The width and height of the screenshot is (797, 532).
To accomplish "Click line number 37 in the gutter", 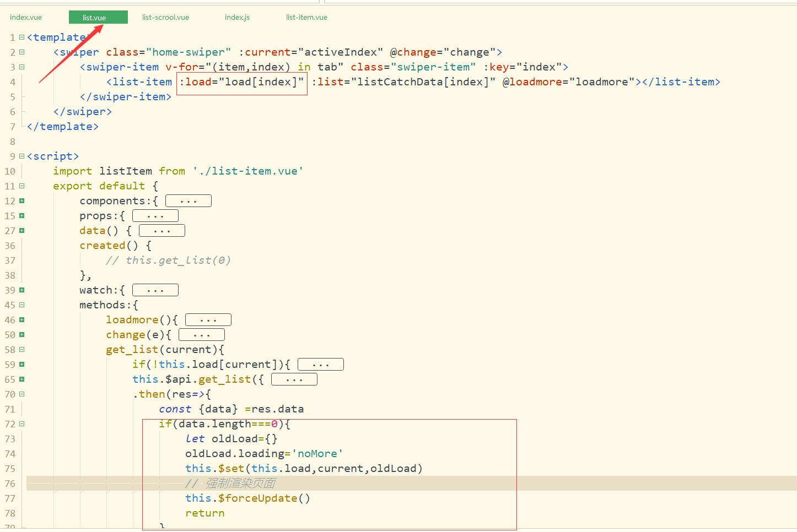I will [10, 260].
